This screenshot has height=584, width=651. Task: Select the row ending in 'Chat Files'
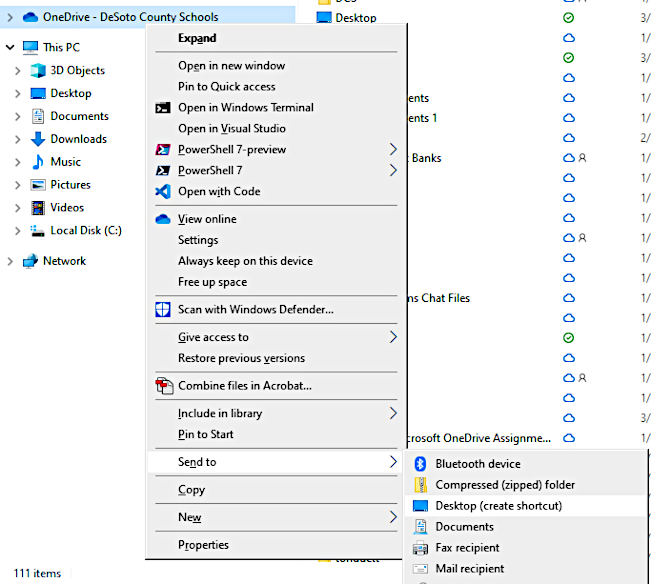click(440, 298)
